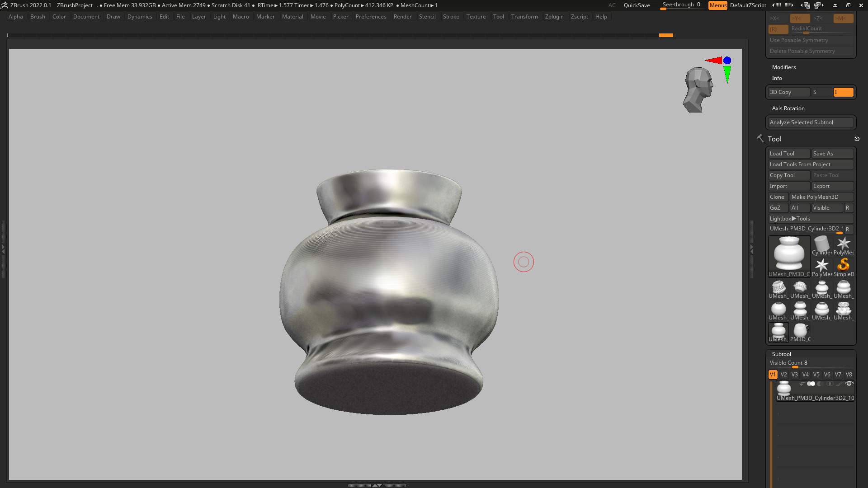Screen dimensions: 868x488
Task: Expand the Modifiers section
Action: coord(784,67)
